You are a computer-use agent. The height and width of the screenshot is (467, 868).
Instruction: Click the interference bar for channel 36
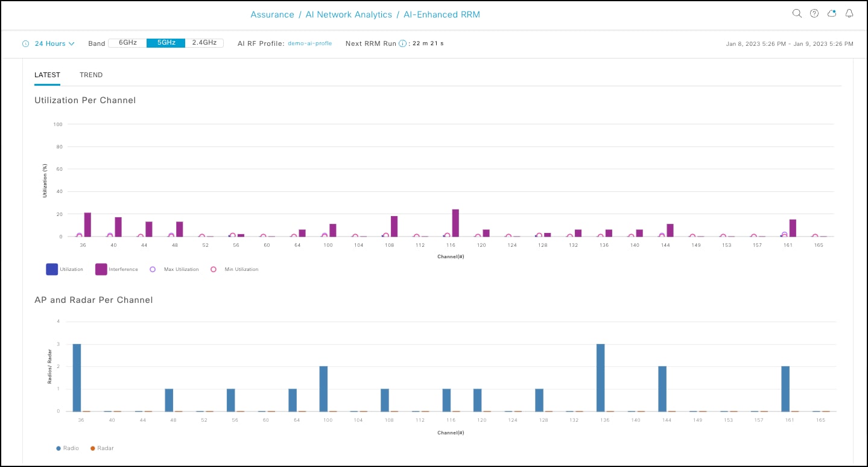coord(87,224)
